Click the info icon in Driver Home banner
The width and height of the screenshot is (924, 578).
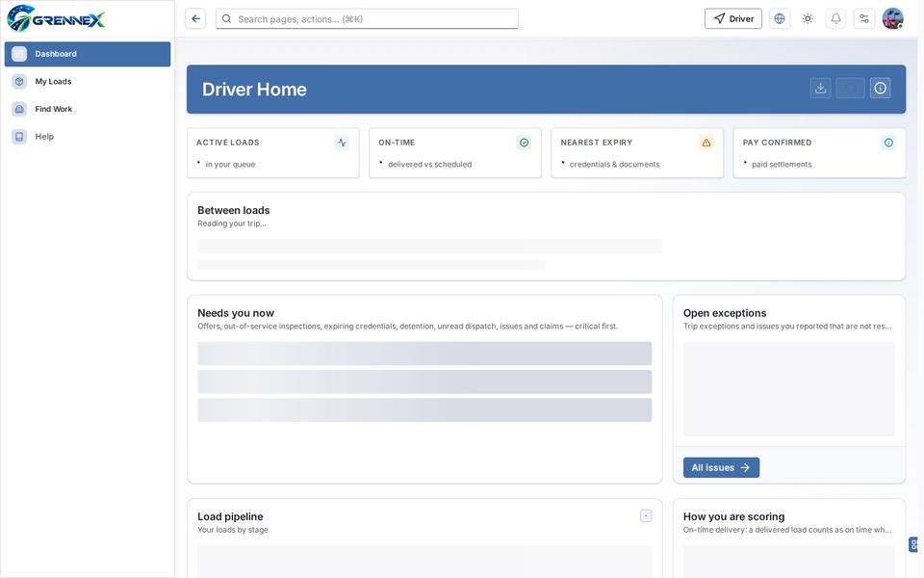(881, 89)
